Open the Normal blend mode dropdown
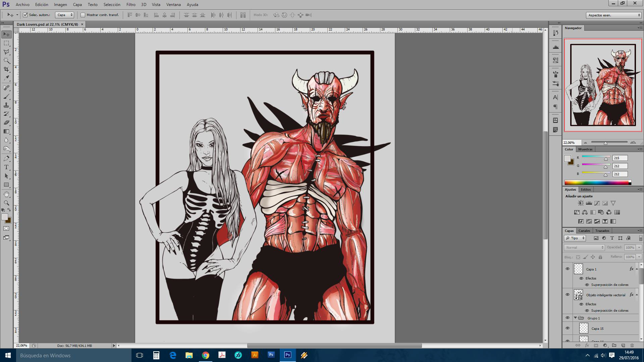The image size is (644, 362). [x=584, y=247]
